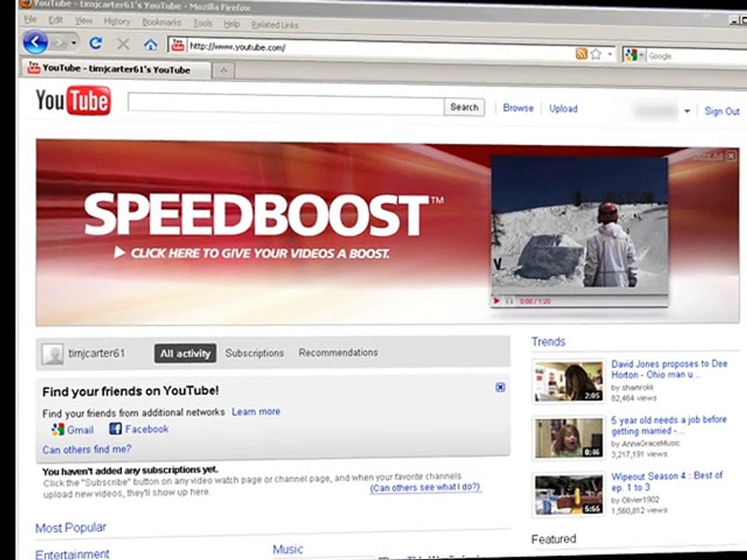Open the Music category link
This screenshot has height=560, width=747.
[x=288, y=549]
